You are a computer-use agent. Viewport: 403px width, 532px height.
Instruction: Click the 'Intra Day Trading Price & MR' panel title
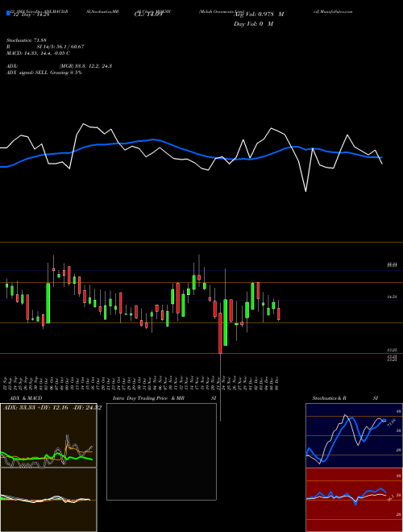tap(148, 398)
